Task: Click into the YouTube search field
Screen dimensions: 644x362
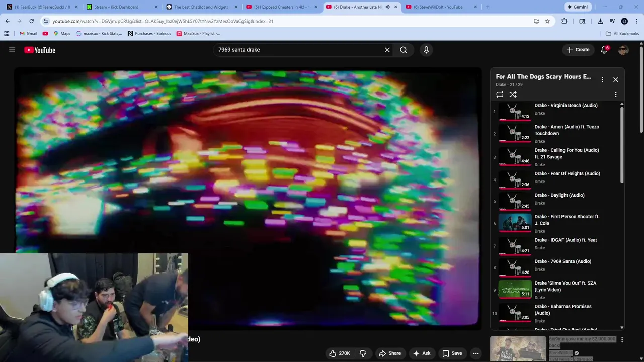Action: pos(299,50)
